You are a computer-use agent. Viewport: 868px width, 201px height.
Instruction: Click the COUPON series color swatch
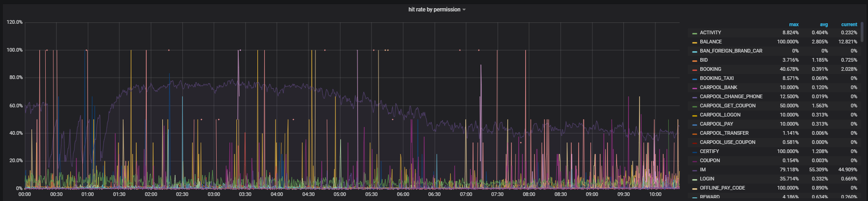pos(694,161)
